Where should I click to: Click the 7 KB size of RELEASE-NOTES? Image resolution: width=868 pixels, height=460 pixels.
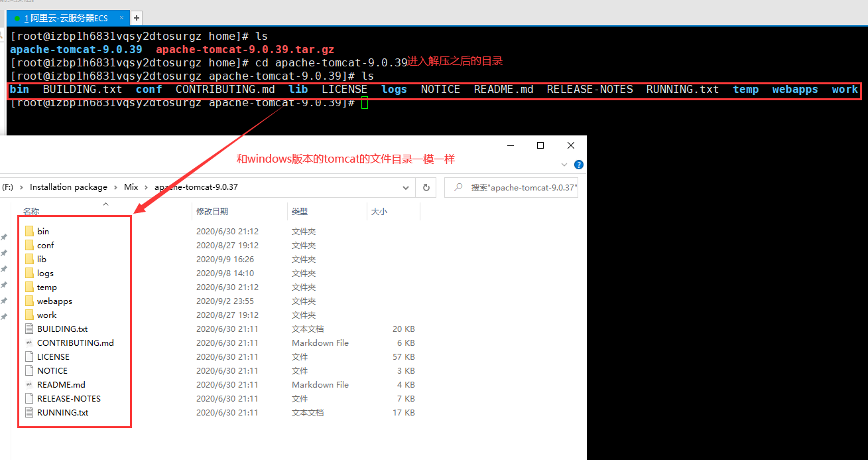coord(406,398)
